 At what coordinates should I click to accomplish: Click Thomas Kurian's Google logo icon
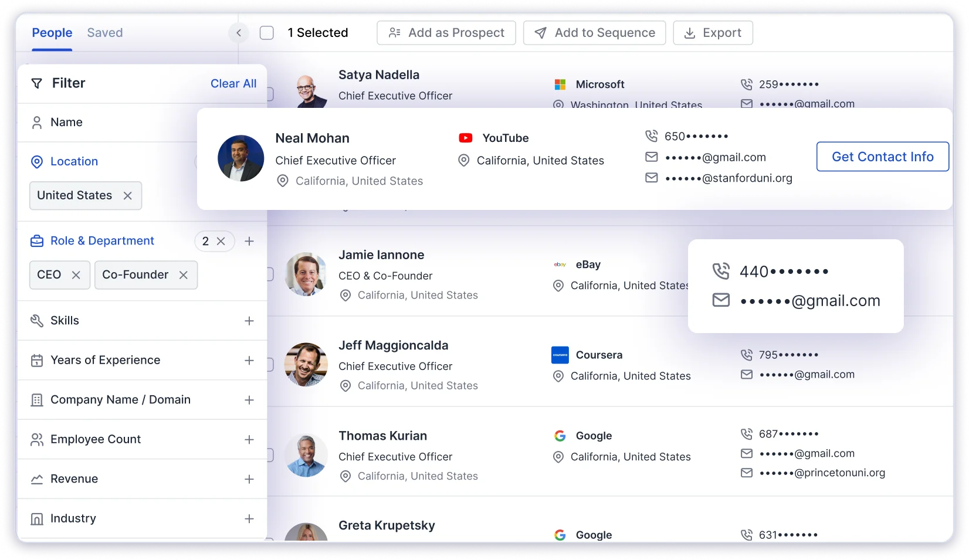[x=560, y=436]
